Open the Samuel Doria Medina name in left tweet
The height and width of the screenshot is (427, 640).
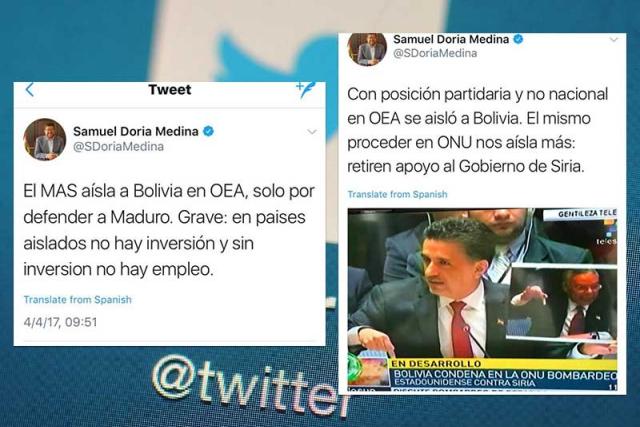pyautogui.click(x=136, y=131)
